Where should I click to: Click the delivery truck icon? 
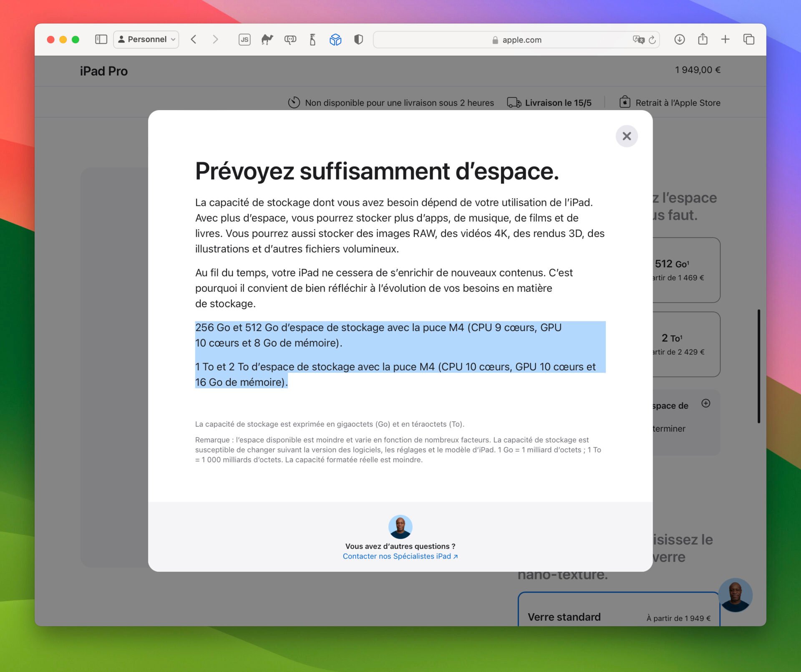point(514,103)
